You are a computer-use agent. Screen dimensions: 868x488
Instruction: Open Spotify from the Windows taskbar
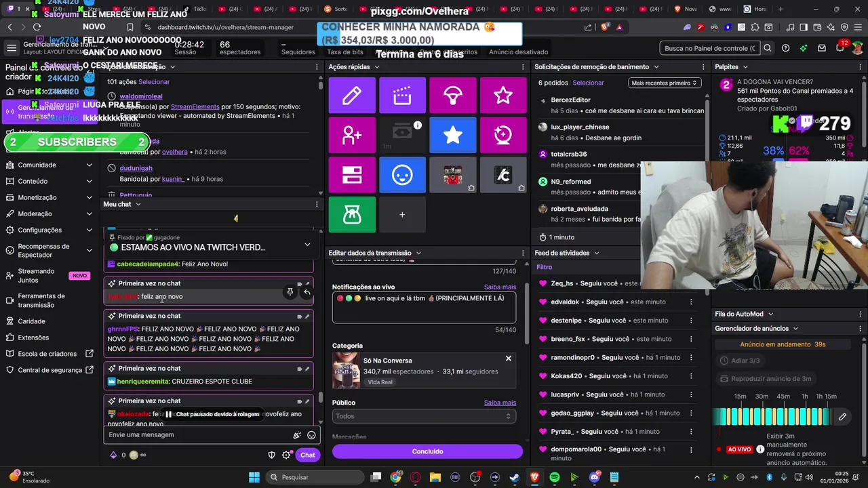click(x=554, y=477)
